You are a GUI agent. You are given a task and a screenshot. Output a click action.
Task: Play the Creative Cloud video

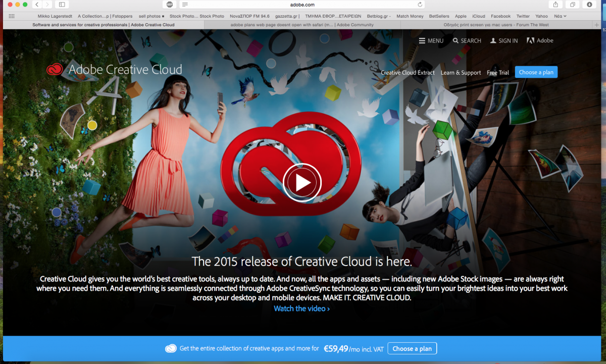302,182
